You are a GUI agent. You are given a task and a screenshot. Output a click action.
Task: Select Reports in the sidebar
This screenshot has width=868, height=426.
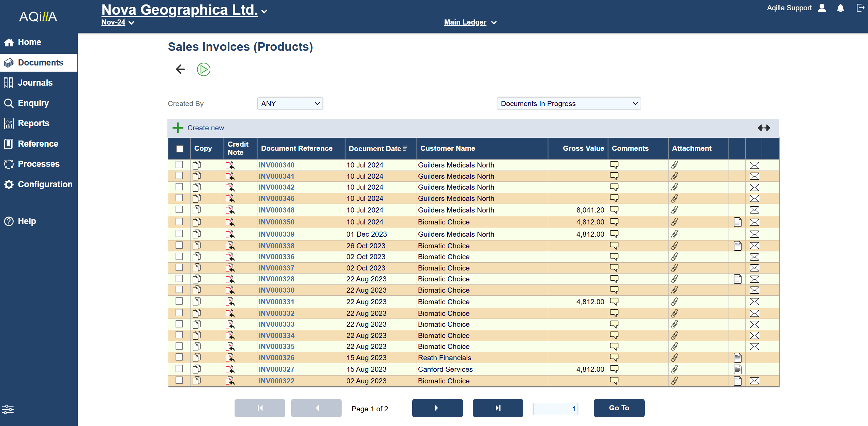point(33,123)
